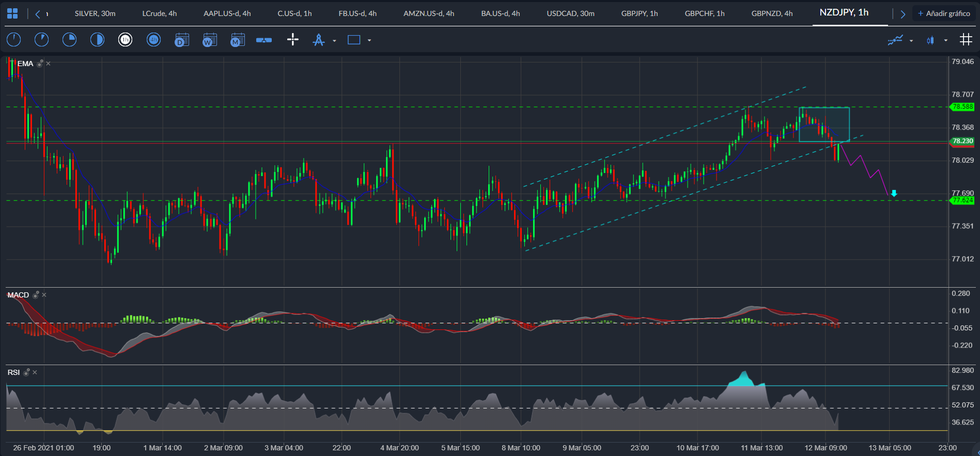Screen dimensions: 980x456
Task: Click the 8 Mar 10:00 time label
Action: click(521, 448)
